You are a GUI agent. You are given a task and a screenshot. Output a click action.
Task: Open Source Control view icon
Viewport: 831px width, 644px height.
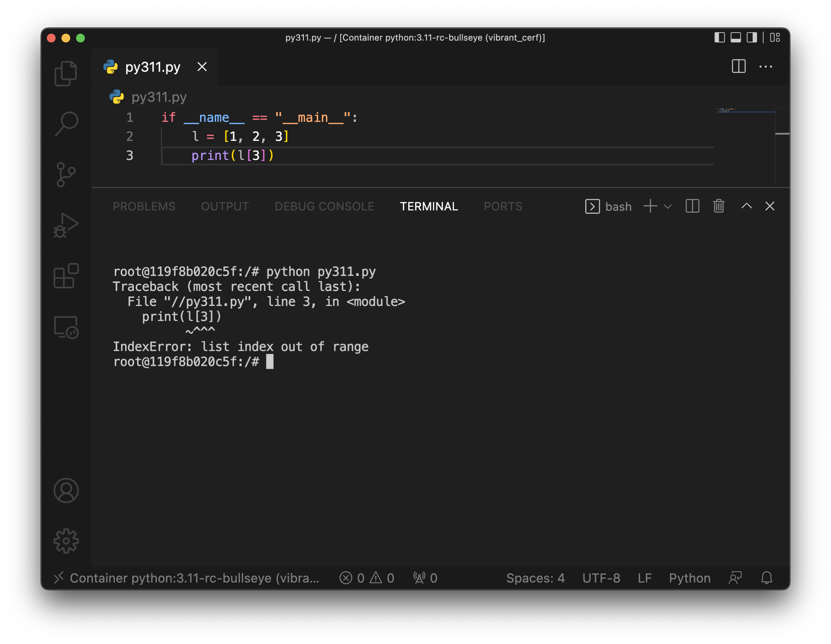[x=66, y=175]
